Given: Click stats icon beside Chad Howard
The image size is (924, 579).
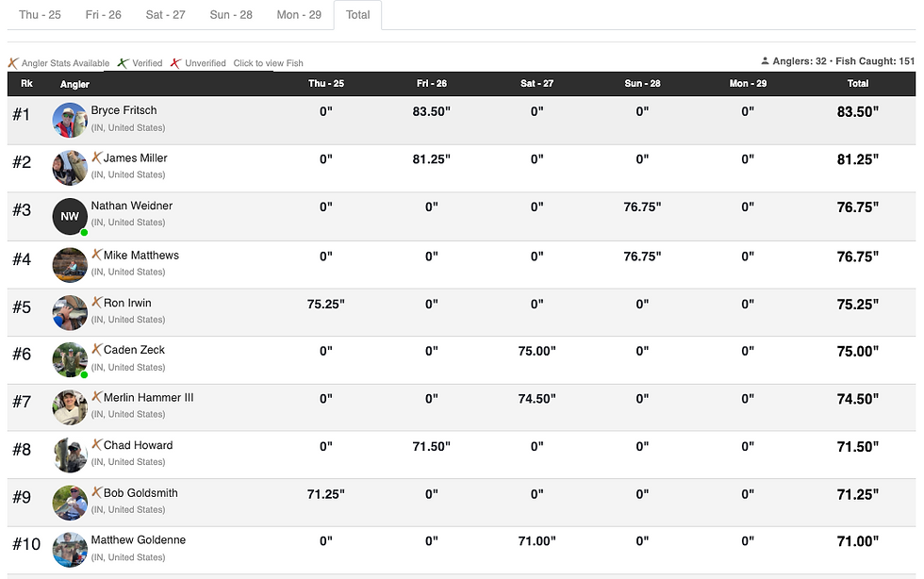Looking at the screenshot, I should click(96, 444).
